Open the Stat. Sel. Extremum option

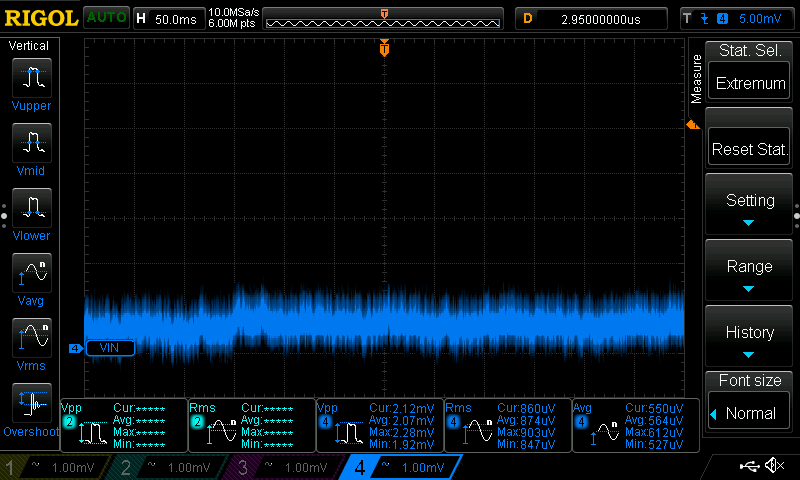(749, 82)
